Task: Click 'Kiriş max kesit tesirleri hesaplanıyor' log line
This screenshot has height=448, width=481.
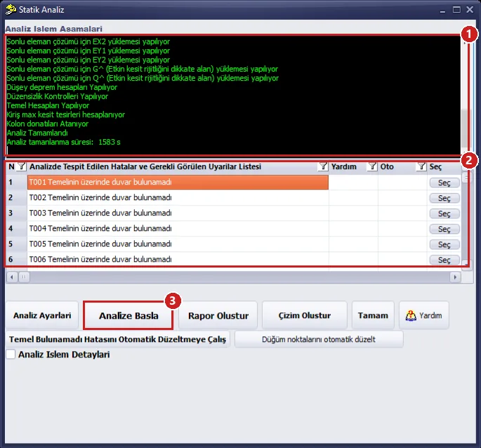Action: coord(65,114)
